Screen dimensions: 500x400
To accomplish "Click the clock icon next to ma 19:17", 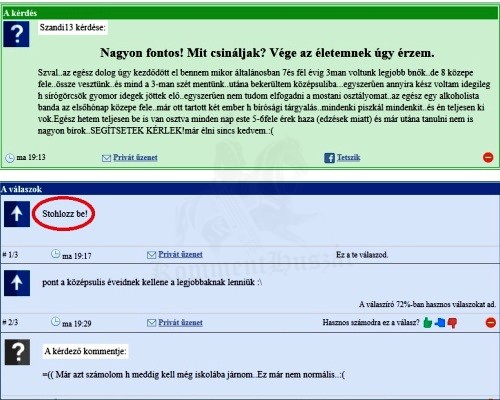I will [x=55, y=254].
